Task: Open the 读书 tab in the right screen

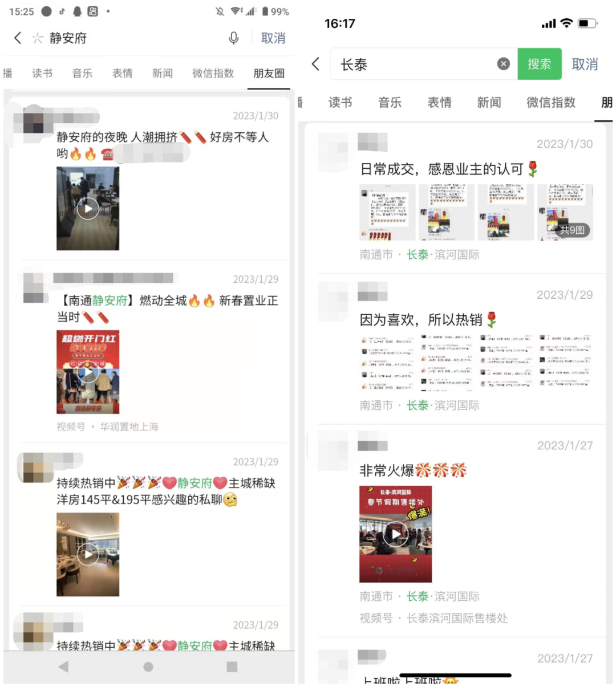Action: (x=341, y=103)
